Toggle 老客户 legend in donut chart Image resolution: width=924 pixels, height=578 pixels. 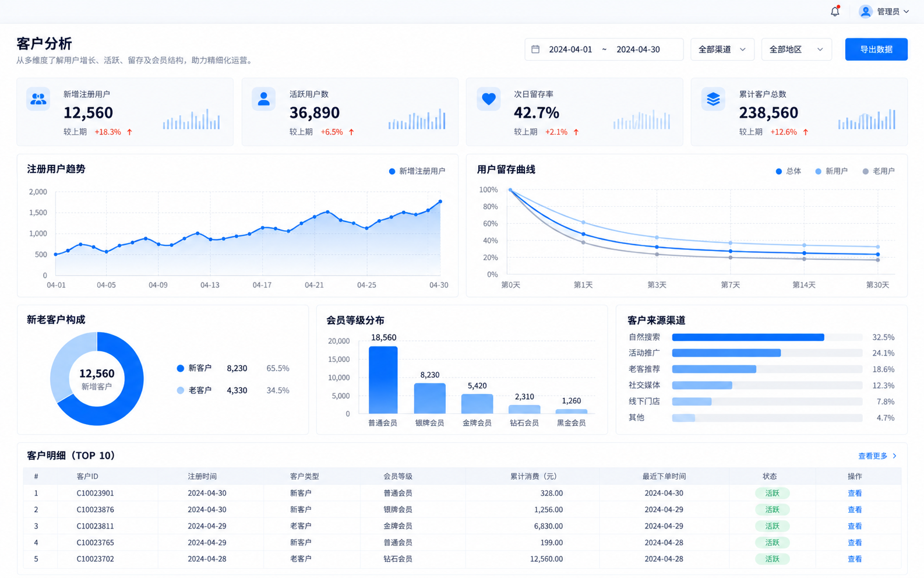click(x=194, y=390)
